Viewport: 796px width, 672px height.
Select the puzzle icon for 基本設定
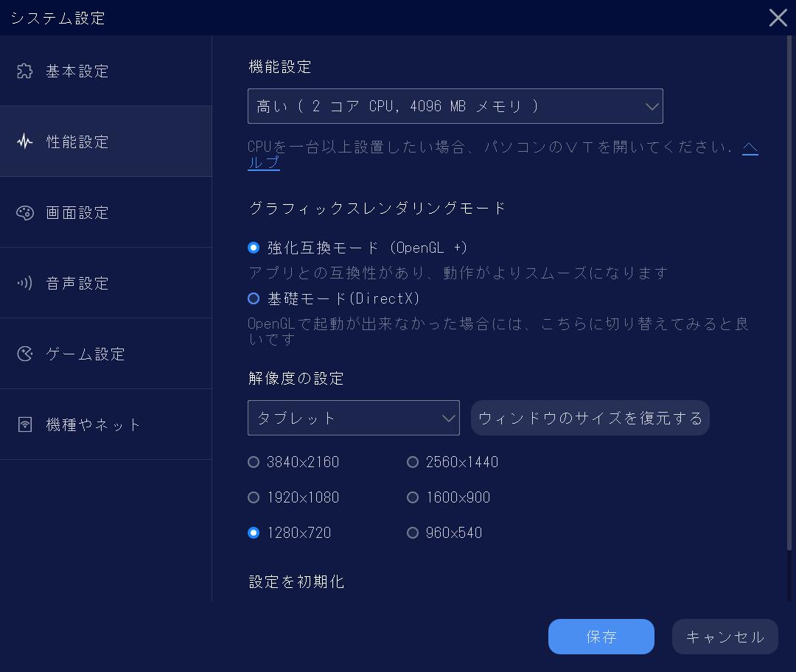click(24, 71)
